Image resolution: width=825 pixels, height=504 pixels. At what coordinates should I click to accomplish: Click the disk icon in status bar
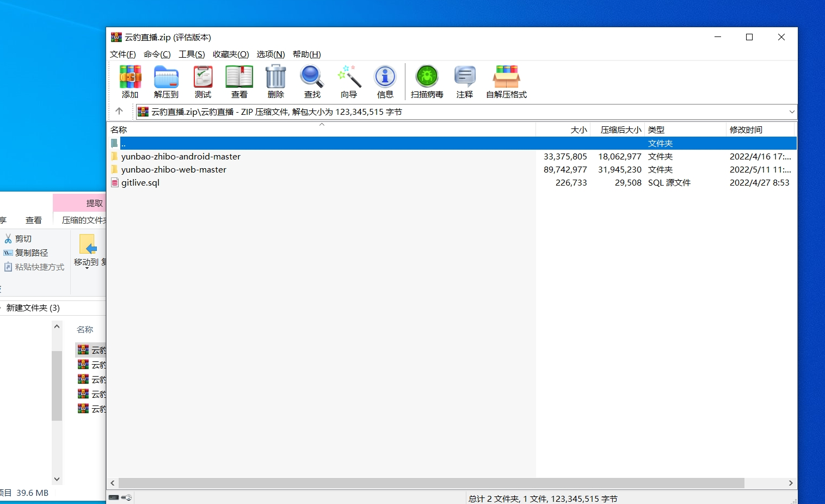point(114,497)
